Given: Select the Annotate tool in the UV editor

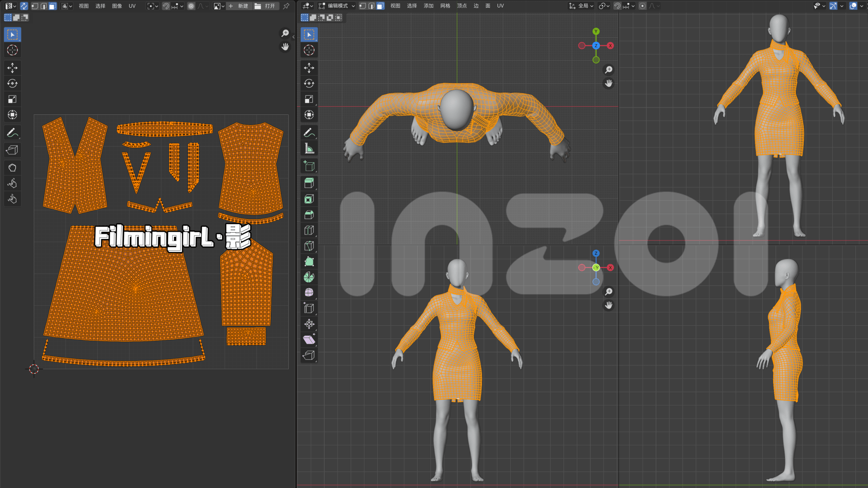Looking at the screenshot, I should [12, 132].
